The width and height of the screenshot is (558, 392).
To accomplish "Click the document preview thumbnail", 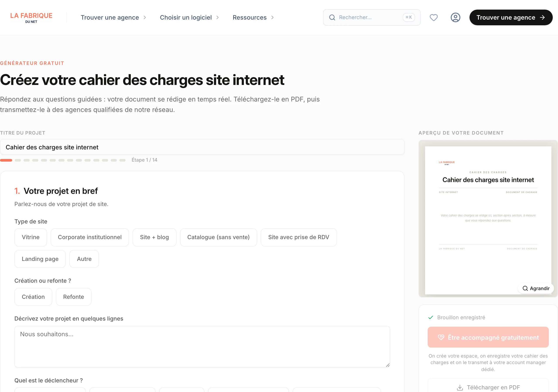I will click(x=488, y=219).
